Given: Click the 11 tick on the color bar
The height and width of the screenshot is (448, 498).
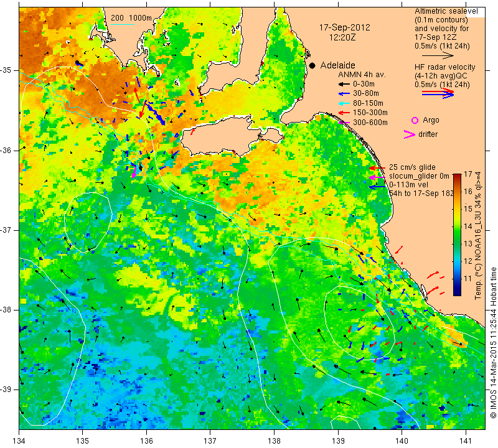Looking at the screenshot, I should coord(468,279).
